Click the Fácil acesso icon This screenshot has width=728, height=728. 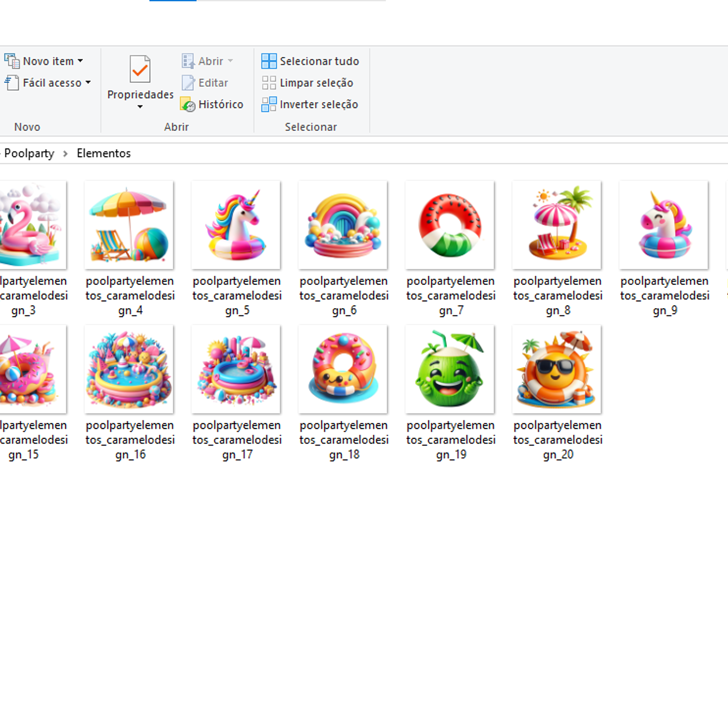click(12, 83)
